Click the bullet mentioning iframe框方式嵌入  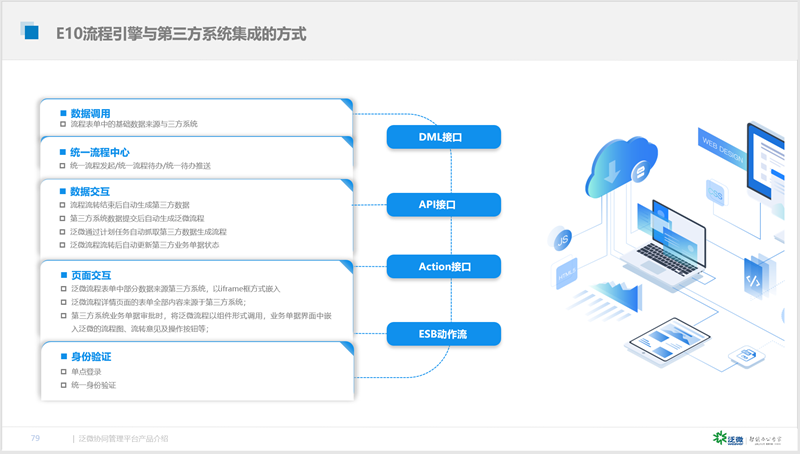[176, 289]
